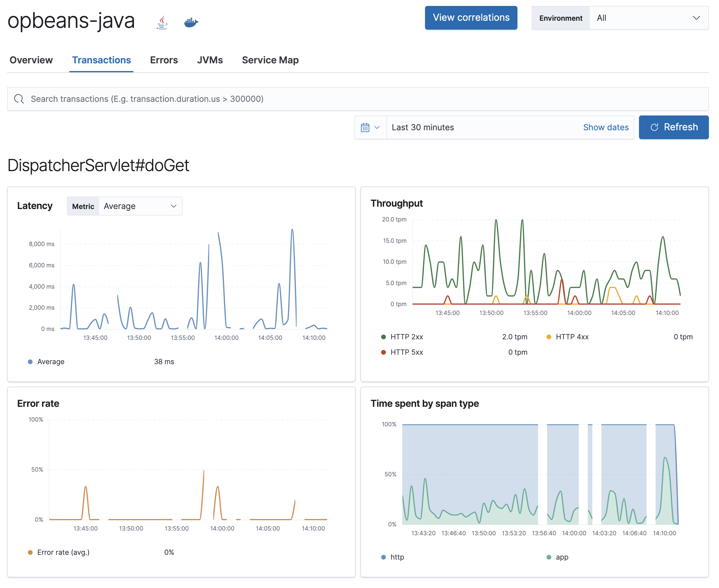
Task: Switch to the Errors tab
Action: click(164, 60)
